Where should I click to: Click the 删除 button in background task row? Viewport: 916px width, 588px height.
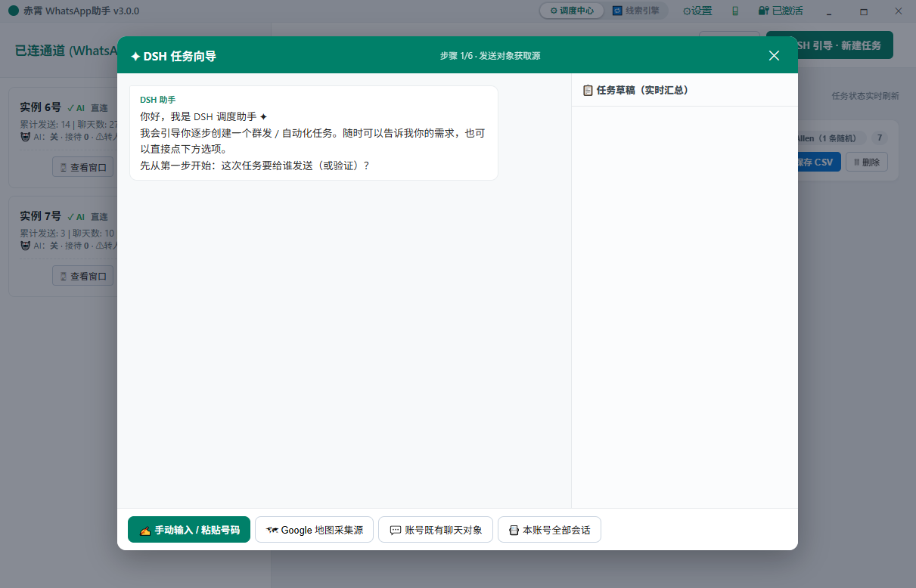point(866,162)
